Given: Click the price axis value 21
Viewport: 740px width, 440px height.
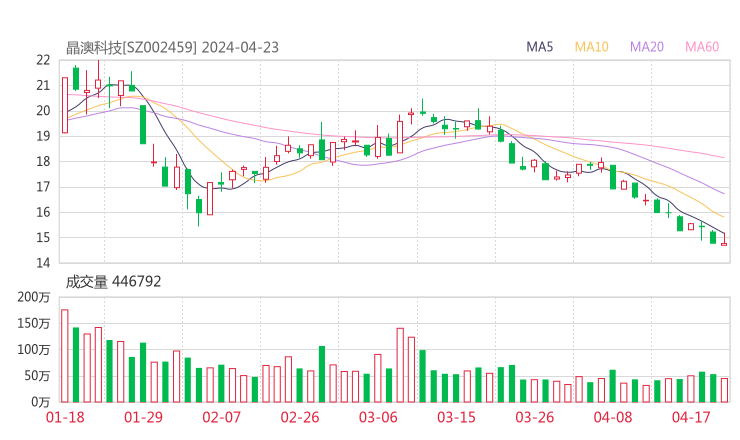Looking at the screenshot, I should [x=43, y=85].
